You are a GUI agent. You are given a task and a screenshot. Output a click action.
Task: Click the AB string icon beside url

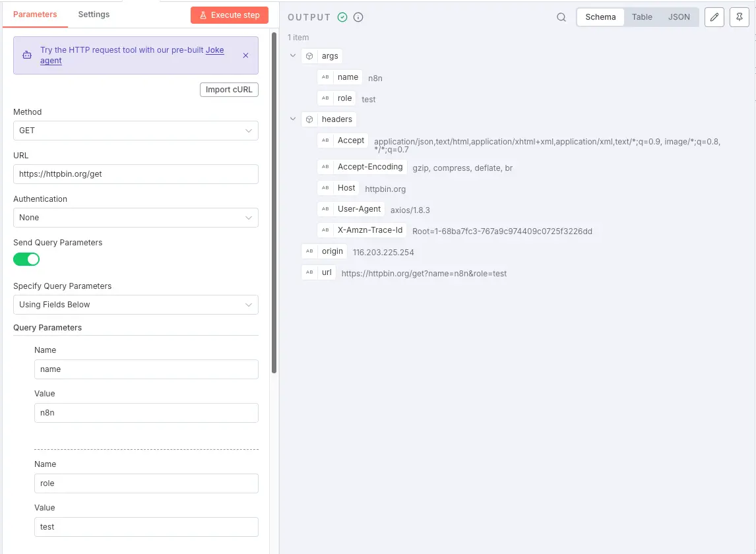[309, 272]
